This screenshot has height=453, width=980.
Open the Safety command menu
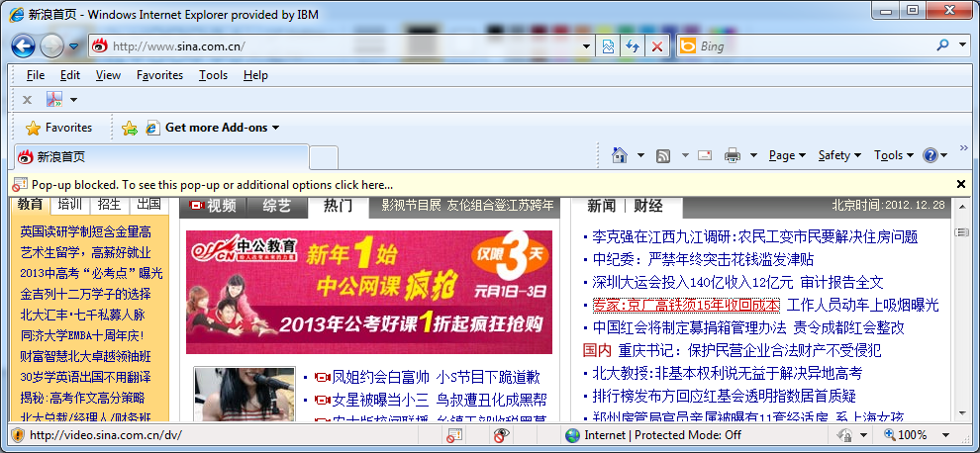[x=839, y=155]
